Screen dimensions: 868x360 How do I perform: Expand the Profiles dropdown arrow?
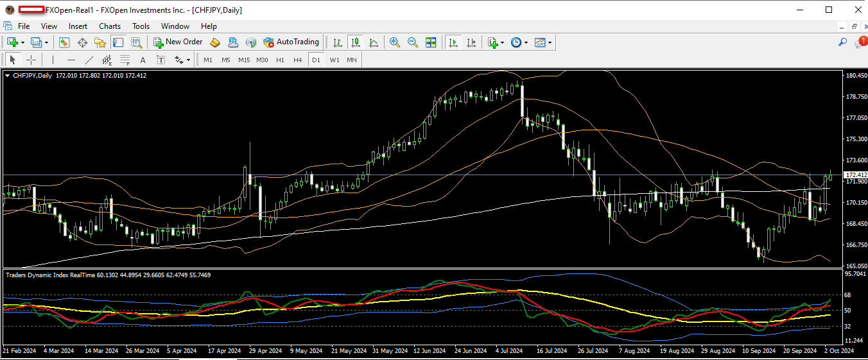click(x=46, y=42)
